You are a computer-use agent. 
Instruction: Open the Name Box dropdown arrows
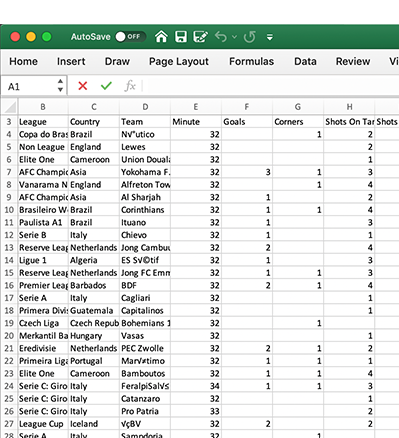[x=60, y=85]
